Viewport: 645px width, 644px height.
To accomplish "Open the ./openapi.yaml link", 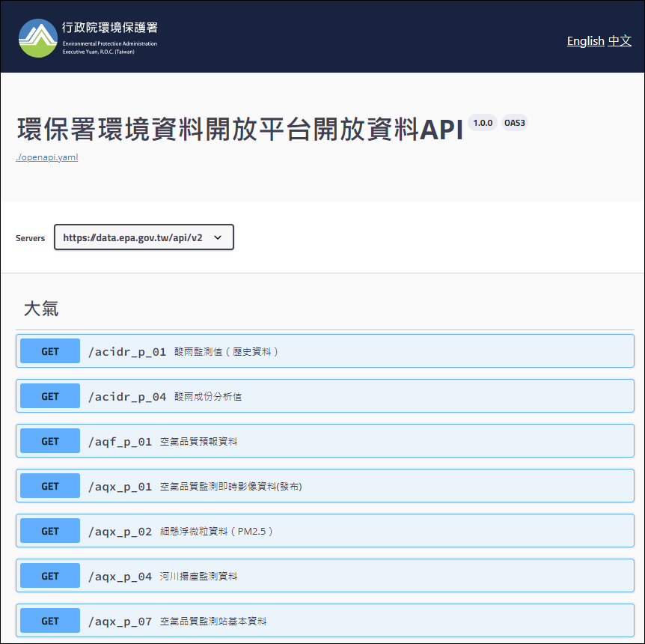I will [x=47, y=157].
